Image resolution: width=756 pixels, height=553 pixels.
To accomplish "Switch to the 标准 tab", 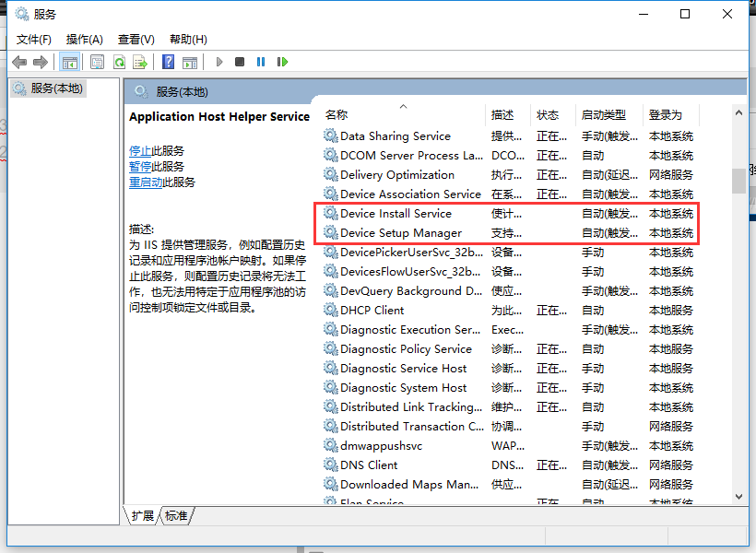I will pos(175,516).
